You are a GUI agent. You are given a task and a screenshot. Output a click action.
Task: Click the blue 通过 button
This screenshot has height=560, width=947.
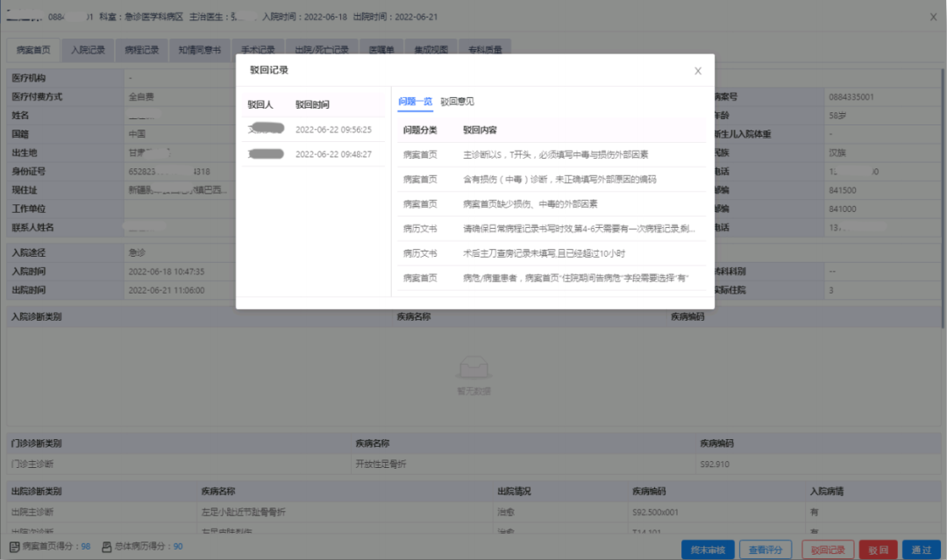[922, 549]
